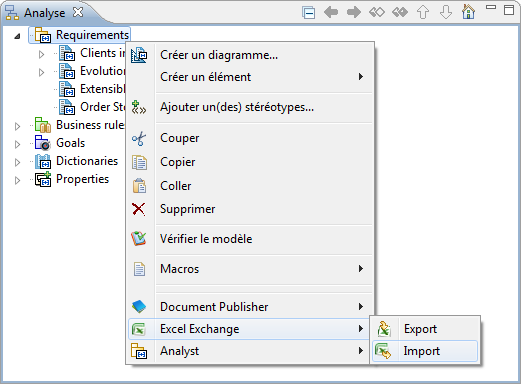This screenshot has width=521, height=384.
Task: Click the Goals folder icon
Action: pos(43,143)
